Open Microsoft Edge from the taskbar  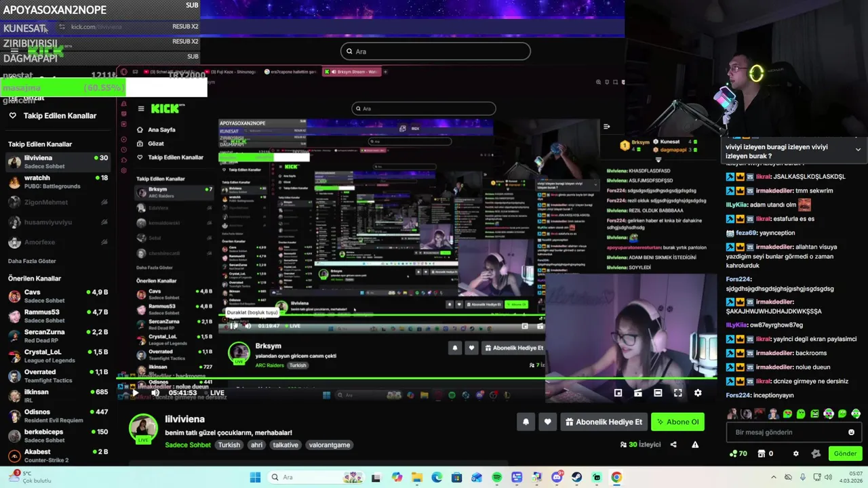437,477
